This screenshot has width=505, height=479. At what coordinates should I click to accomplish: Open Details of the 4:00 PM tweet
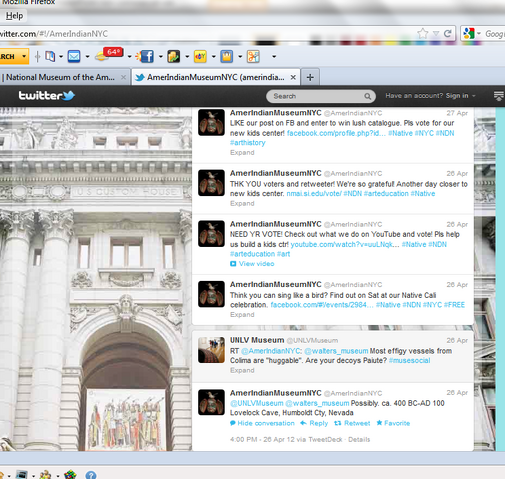(x=359, y=440)
